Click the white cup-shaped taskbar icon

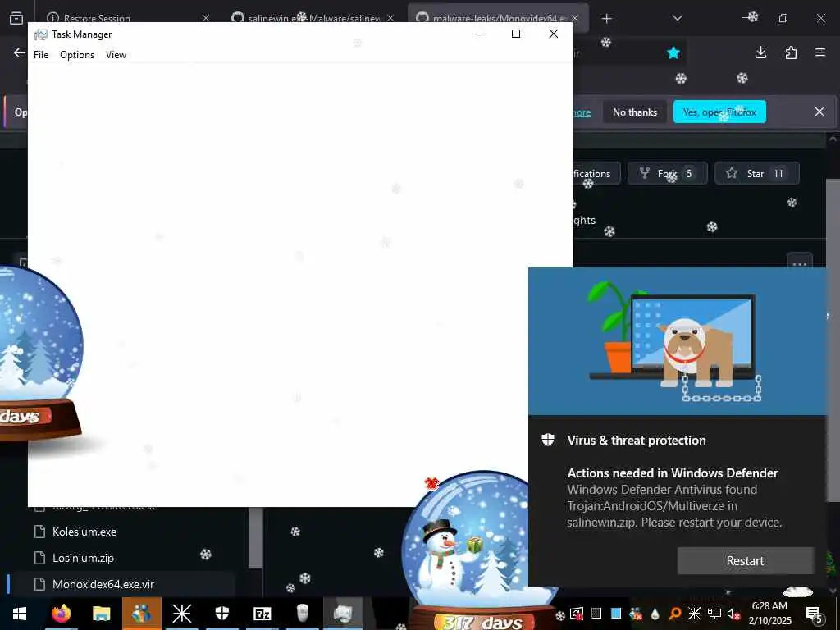click(302, 614)
